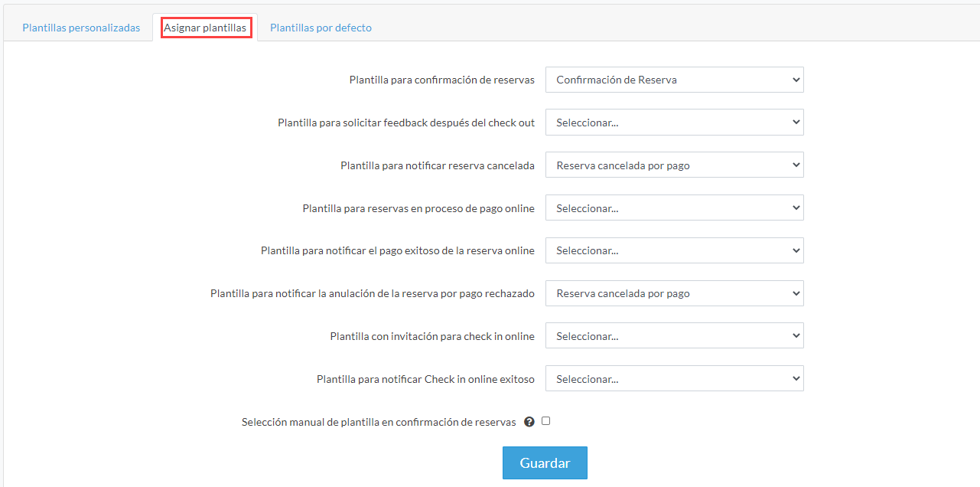Open dropdown for pago exitoso de la reserva online
The height and width of the screenshot is (487, 980).
[x=674, y=250]
